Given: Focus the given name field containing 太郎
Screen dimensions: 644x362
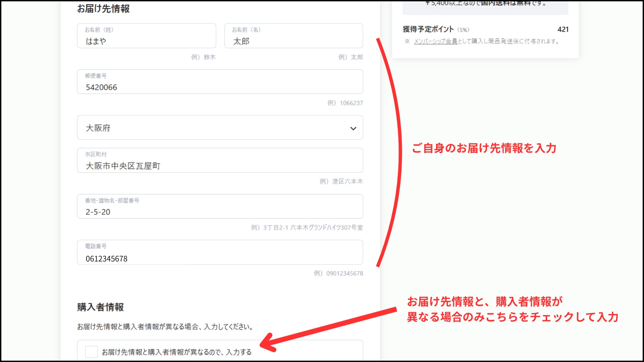Looking at the screenshot, I should pos(293,36).
